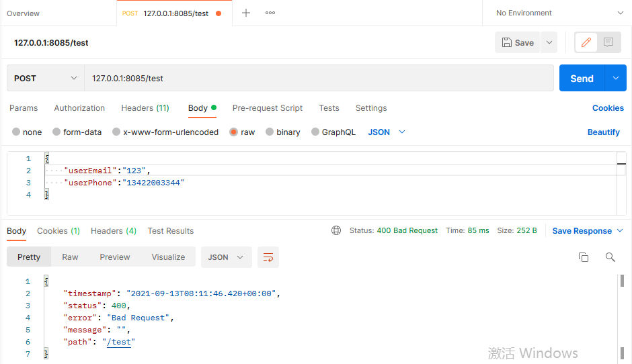This screenshot has height=364, width=632.
Task: Toggle the response line wrap icon
Action: tap(268, 257)
